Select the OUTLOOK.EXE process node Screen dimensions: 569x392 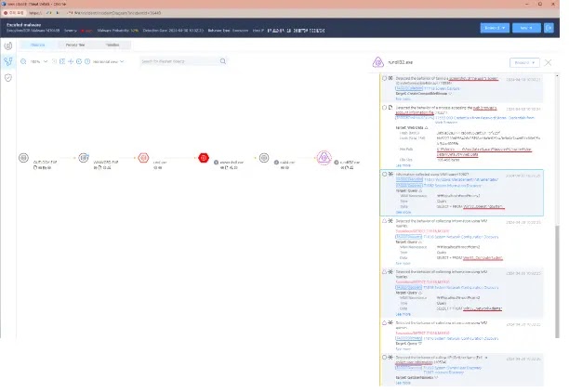[23, 158]
